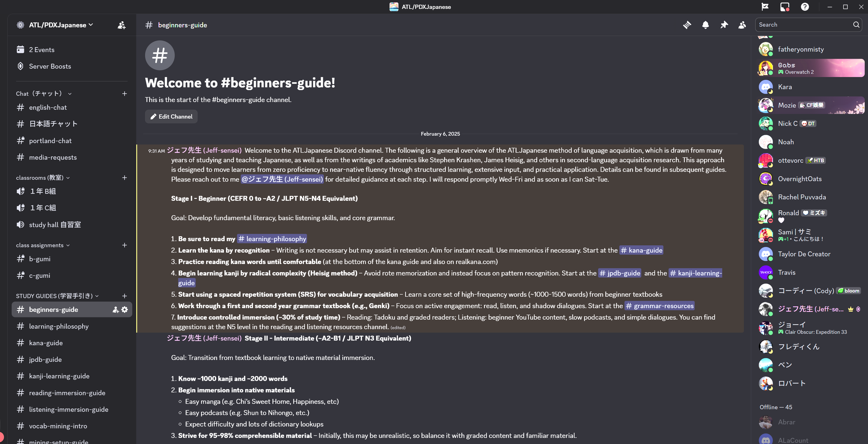This screenshot has height=444, width=868.
Task: Click invite icon beside server name
Action: click(122, 25)
